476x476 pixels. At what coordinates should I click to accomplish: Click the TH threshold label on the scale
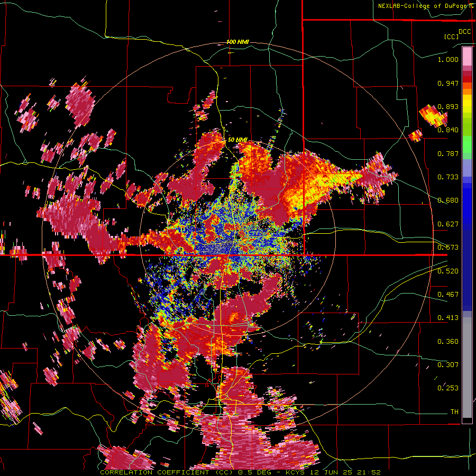[454, 412]
